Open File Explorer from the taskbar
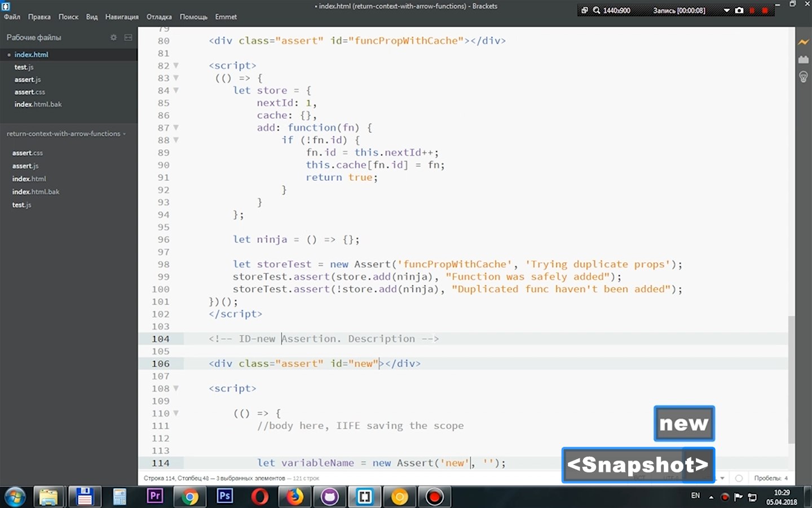 point(49,497)
